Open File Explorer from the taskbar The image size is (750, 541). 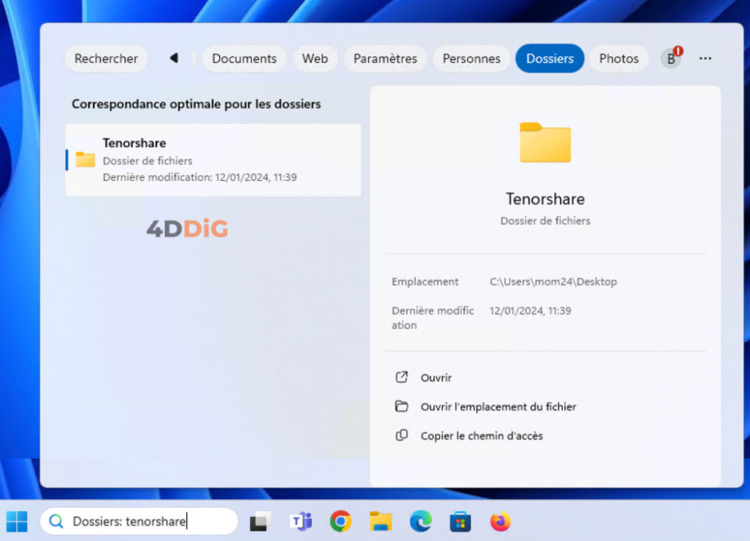pos(380,521)
